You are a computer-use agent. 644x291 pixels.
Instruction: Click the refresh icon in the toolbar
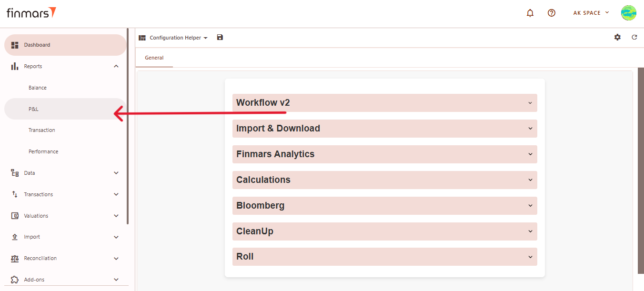tap(634, 37)
